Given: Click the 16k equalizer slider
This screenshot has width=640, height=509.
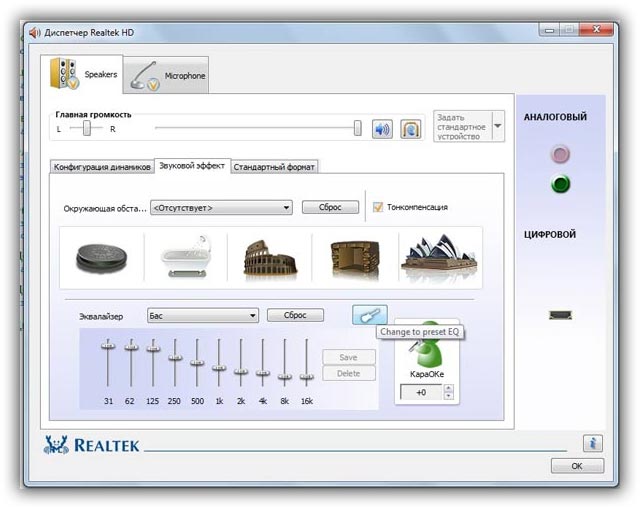Looking at the screenshot, I should [x=307, y=377].
